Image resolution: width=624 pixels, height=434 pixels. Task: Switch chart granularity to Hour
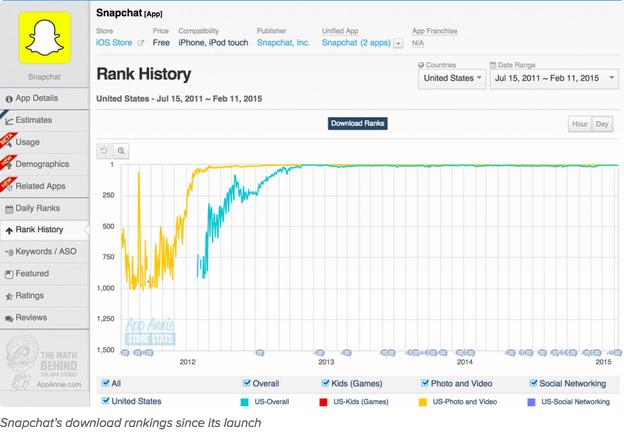(579, 124)
